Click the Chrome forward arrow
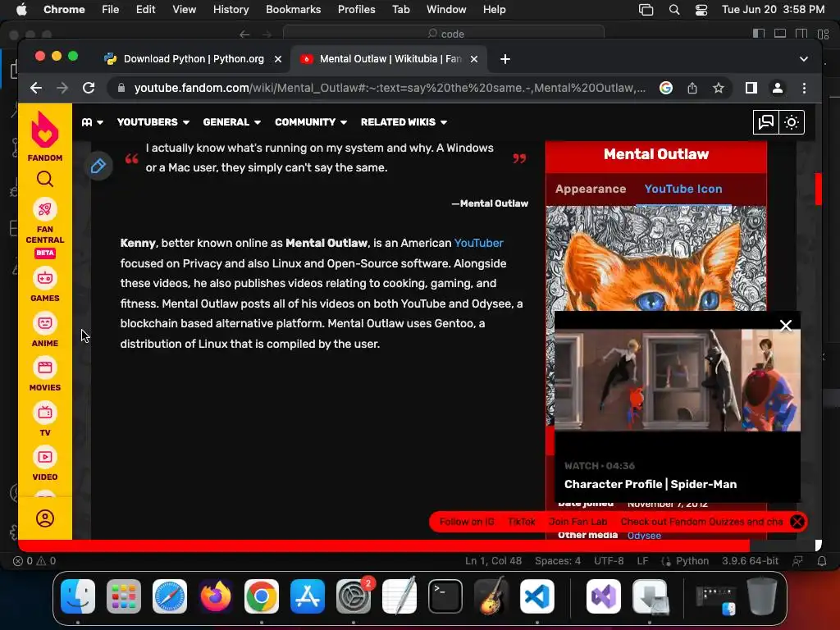The width and height of the screenshot is (840, 630). point(62,88)
